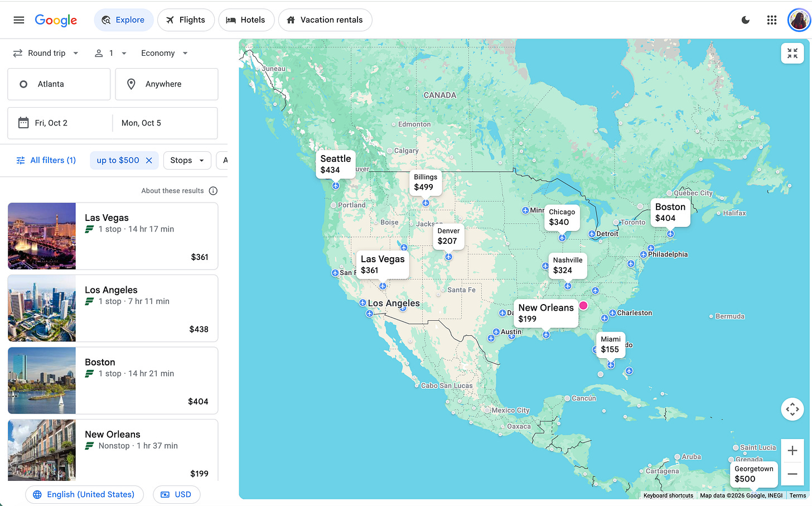
Task: Open the About these results info icon
Action: coord(213,191)
